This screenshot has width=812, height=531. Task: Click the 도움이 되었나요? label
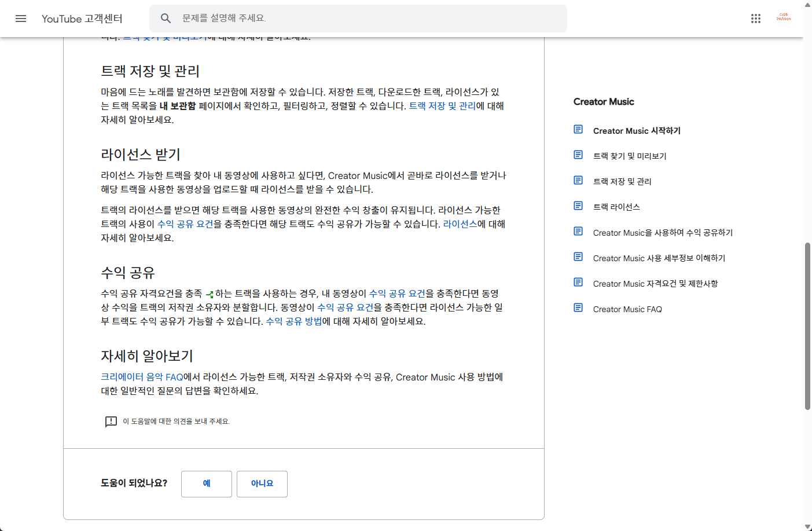[134, 483]
